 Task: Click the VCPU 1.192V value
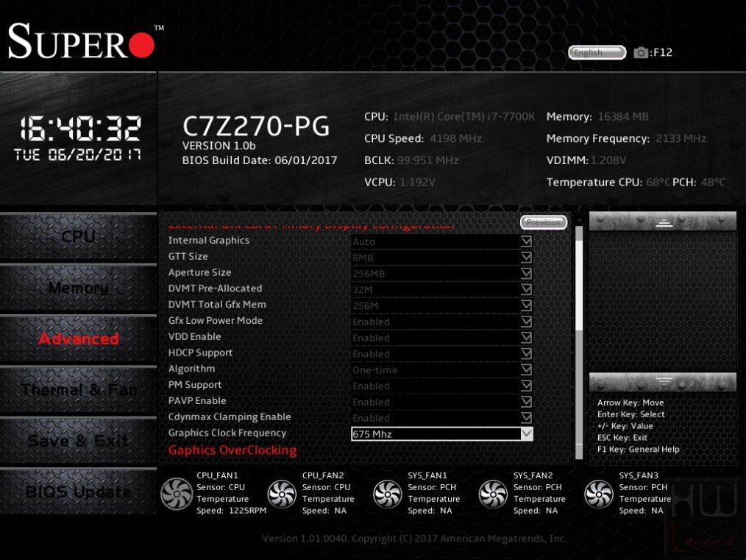416,182
